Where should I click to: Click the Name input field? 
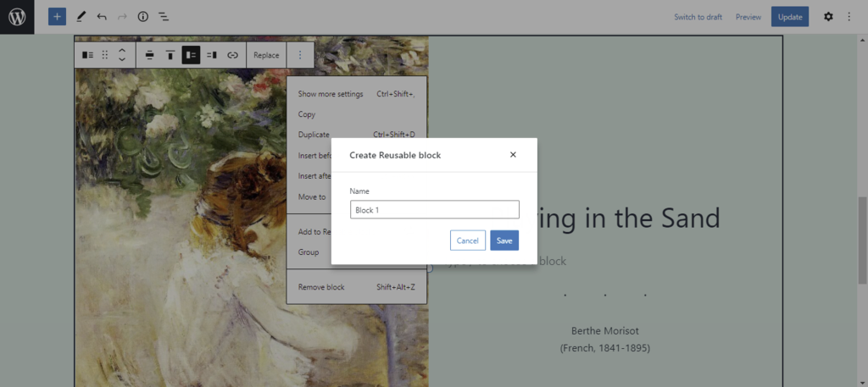coord(435,209)
